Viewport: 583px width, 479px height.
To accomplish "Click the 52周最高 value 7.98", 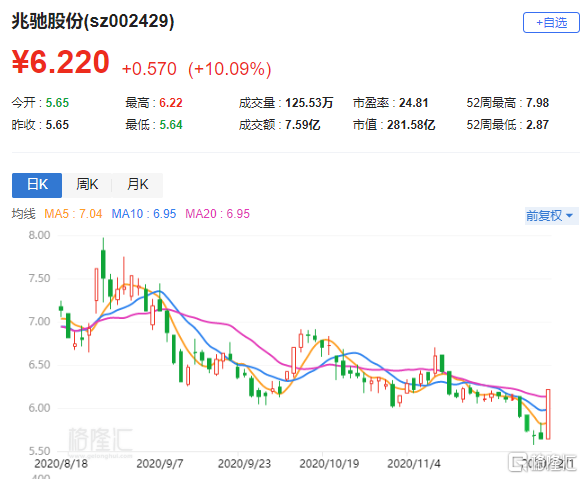I will click(537, 103).
